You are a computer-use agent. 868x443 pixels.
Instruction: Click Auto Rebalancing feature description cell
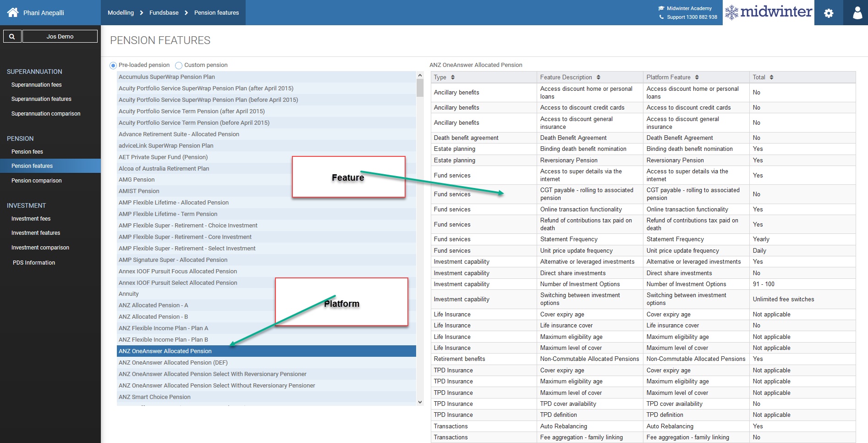590,426
